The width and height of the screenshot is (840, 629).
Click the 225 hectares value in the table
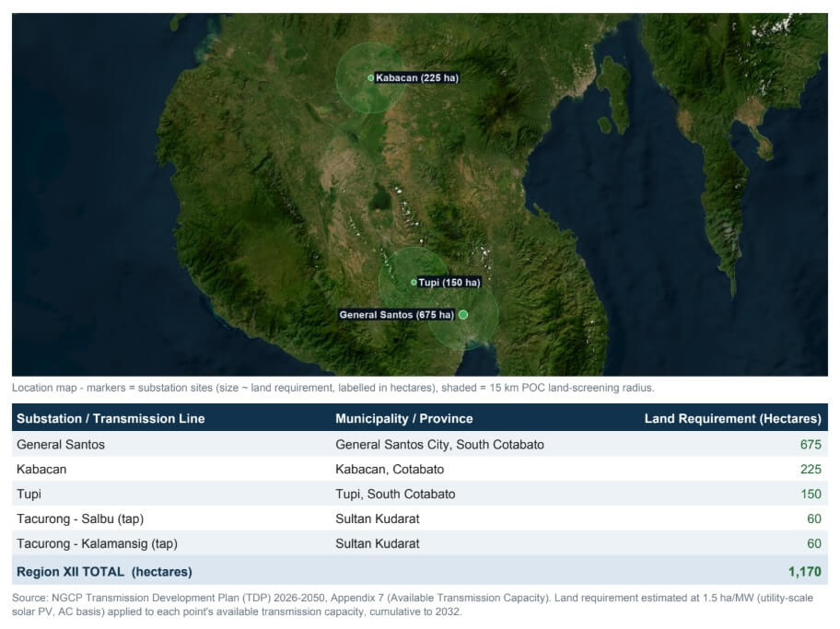click(x=811, y=469)
